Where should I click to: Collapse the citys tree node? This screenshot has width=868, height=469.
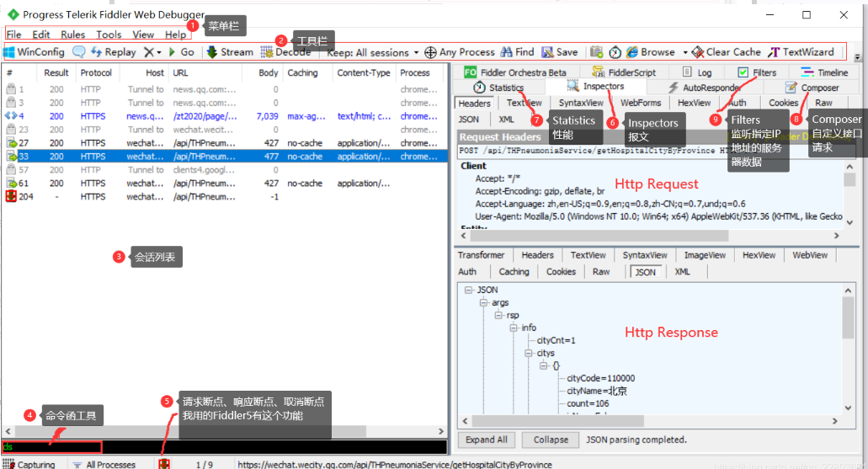pyautogui.click(x=528, y=354)
